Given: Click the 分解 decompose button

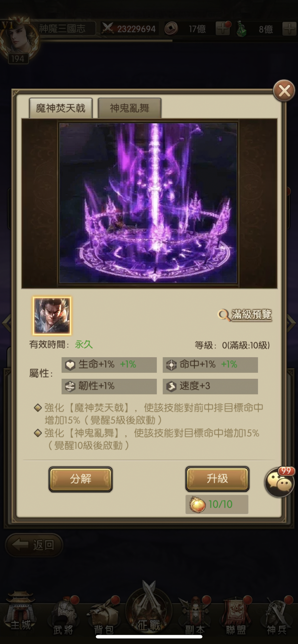Looking at the screenshot, I should click(81, 479).
